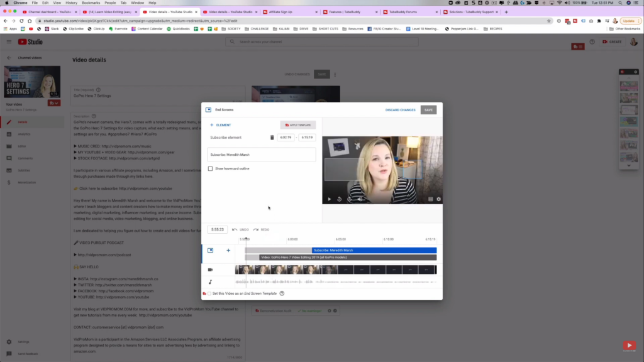Save the end screen changes
644x362 pixels.
428,110
